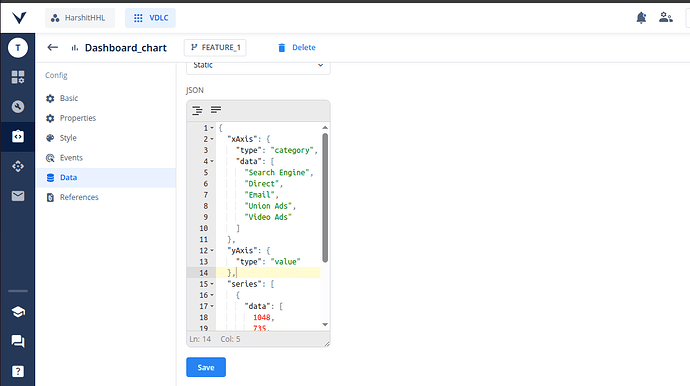
Task: Collapse the fold arrow on line 1
Action: click(212, 128)
